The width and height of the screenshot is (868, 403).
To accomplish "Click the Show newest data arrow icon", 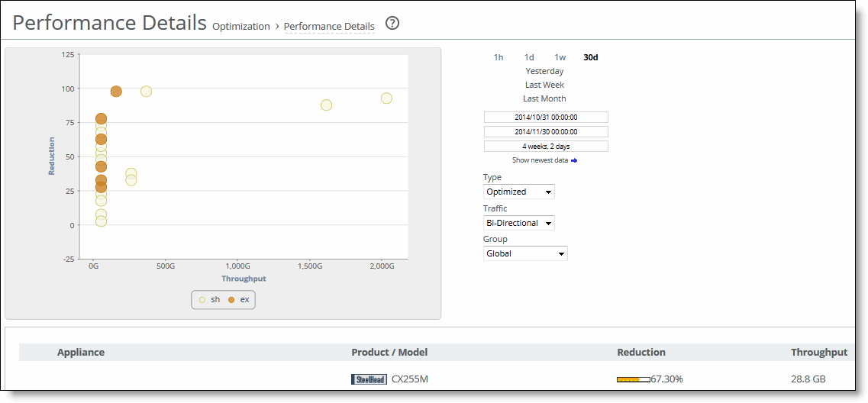I will [x=574, y=160].
